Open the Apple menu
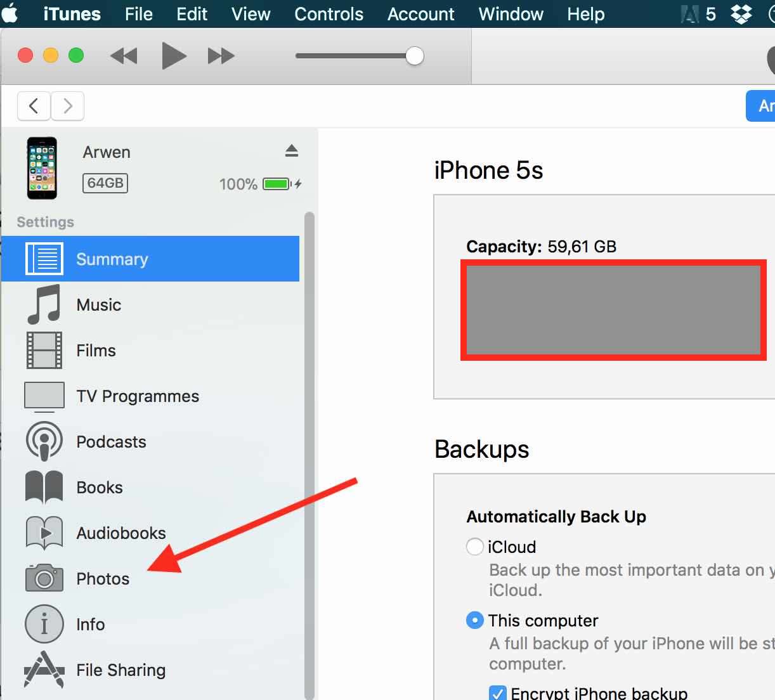 10,13
